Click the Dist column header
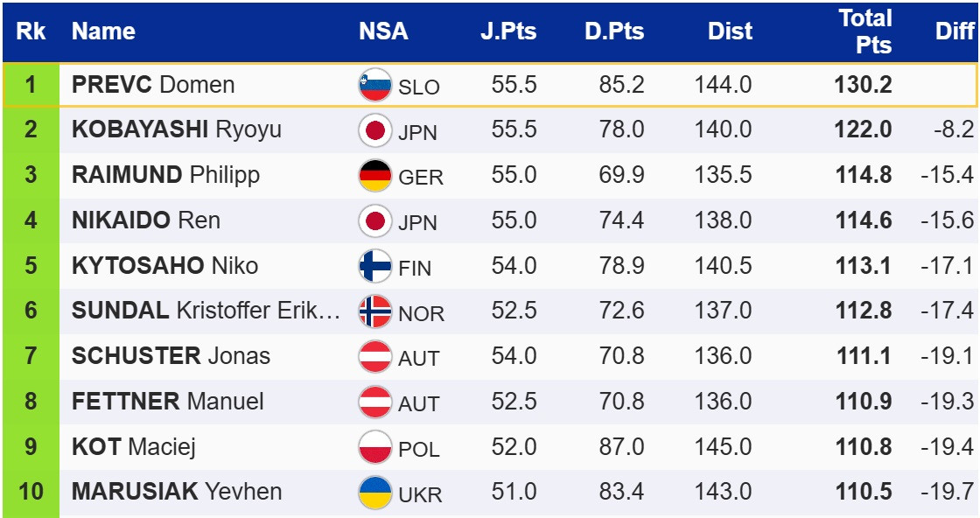Image resolution: width=980 pixels, height=518 pixels. pyautogui.click(x=730, y=31)
